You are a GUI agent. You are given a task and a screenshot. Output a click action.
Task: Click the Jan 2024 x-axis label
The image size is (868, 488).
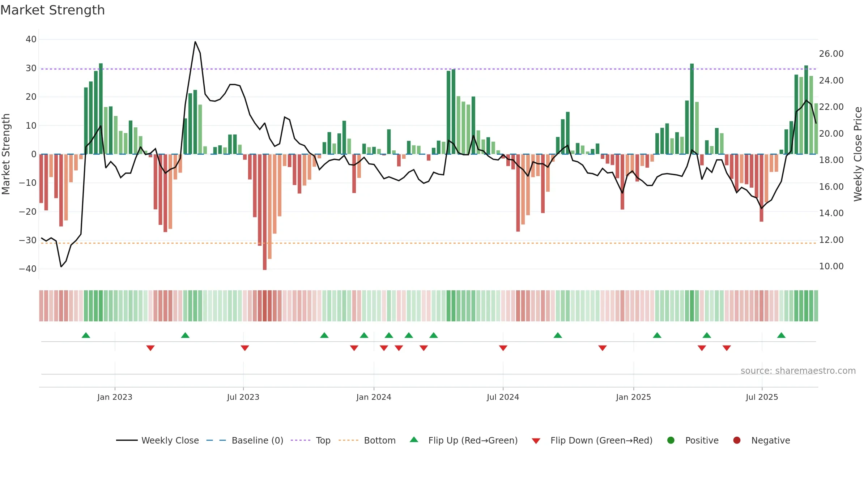(374, 397)
